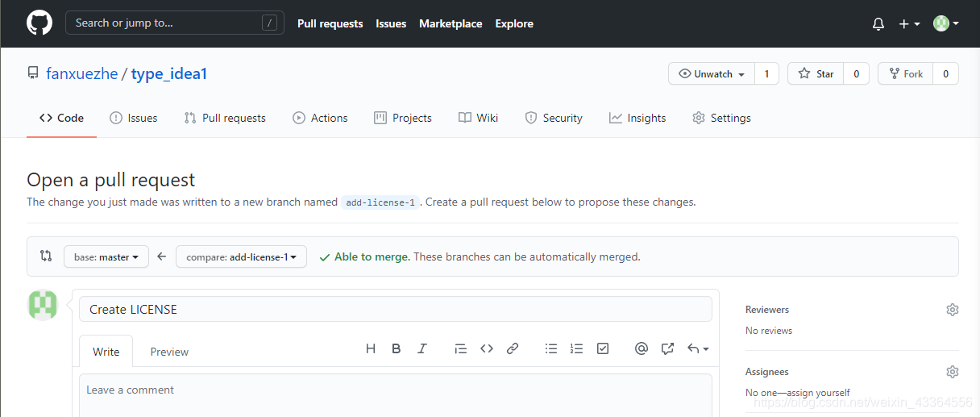
Task: Go to Marketplace
Action: point(451,23)
